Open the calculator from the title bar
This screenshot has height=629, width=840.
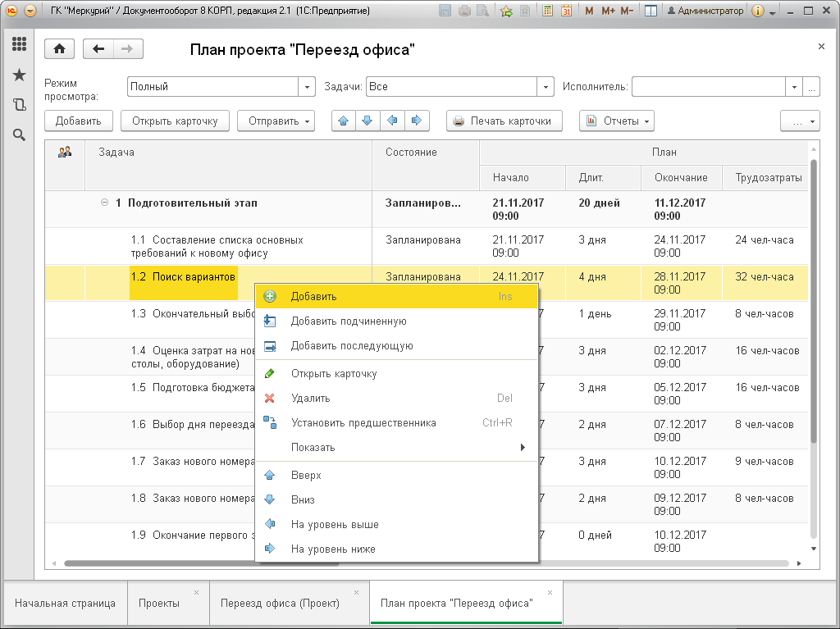click(547, 11)
